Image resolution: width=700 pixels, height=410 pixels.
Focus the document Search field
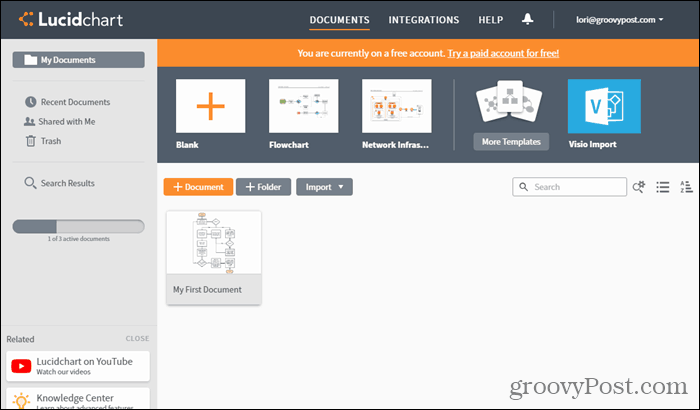569,187
